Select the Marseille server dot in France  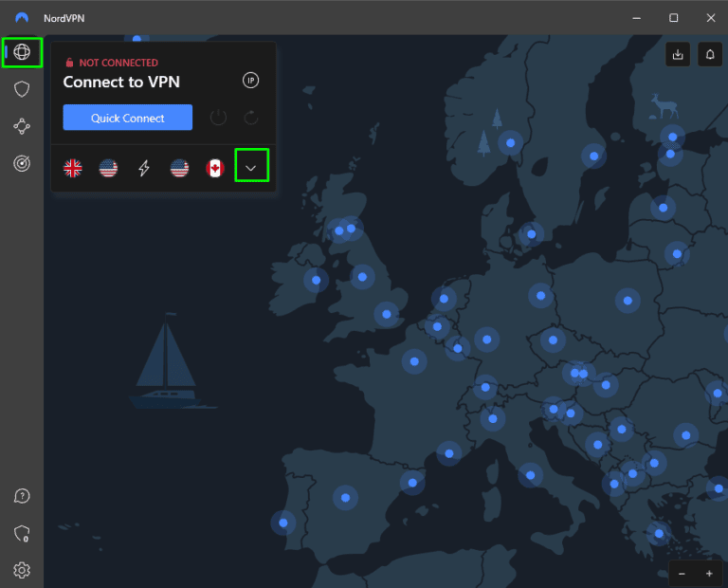pos(449,453)
